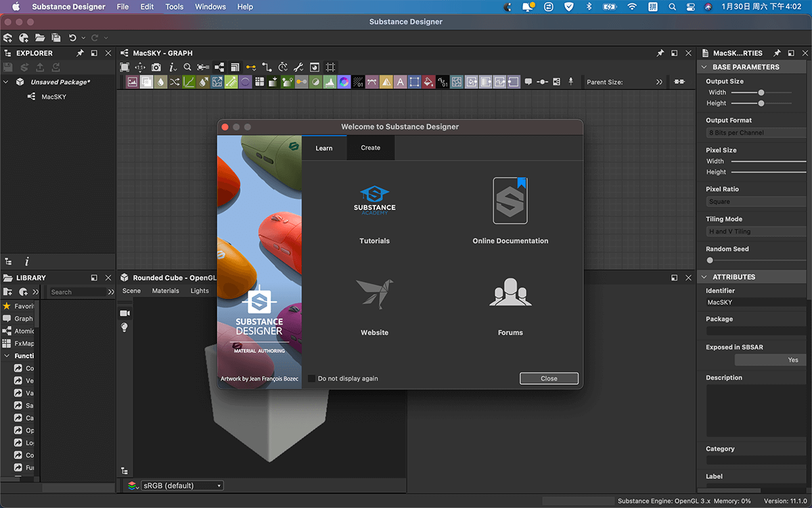
Task: Click the wrench tools icon in graph toolbar
Action: pos(298,67)
